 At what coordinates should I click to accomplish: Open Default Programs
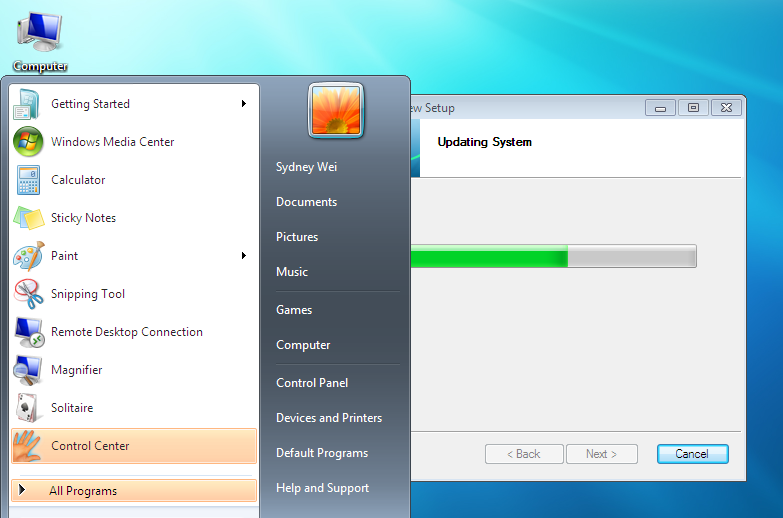[x=322, y=453]
